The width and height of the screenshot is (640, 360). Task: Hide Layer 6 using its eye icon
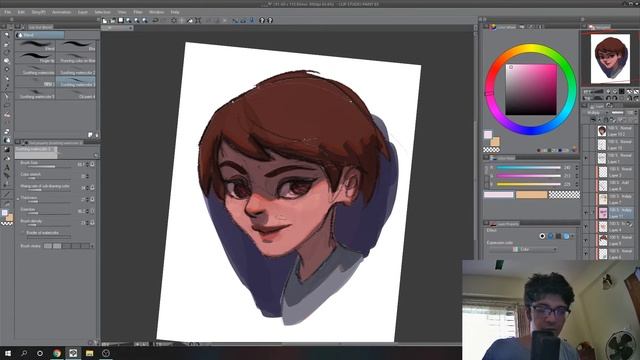pos(587,253)
